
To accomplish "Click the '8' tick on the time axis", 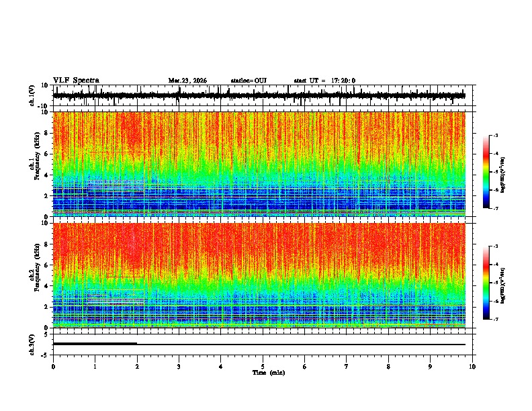I will (x=388, y=367).
